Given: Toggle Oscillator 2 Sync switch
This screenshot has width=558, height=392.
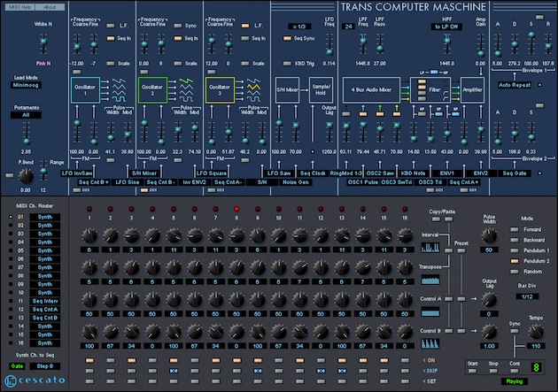Looking at the screenshot, I should coord(178,26).
